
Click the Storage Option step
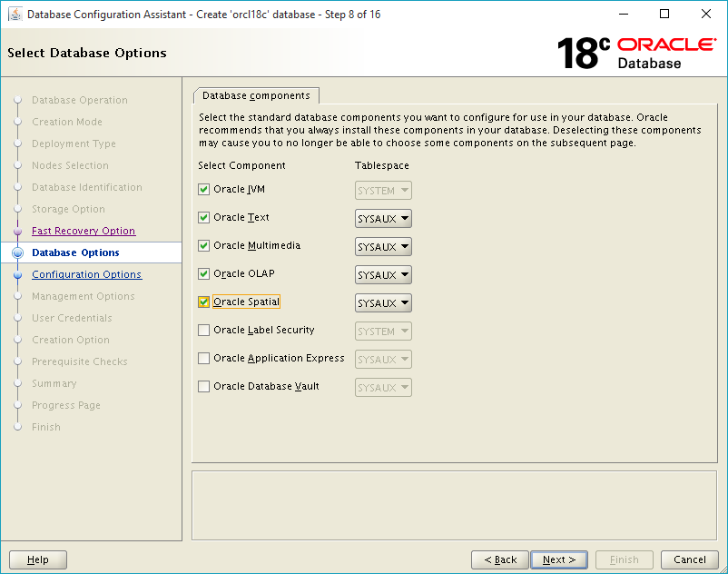[x=68, y=210]
